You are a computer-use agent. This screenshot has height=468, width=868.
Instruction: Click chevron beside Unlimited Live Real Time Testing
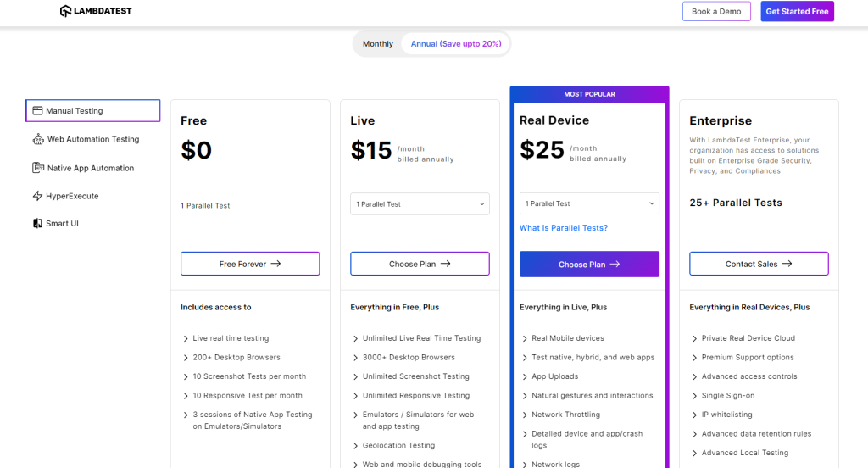355,338
